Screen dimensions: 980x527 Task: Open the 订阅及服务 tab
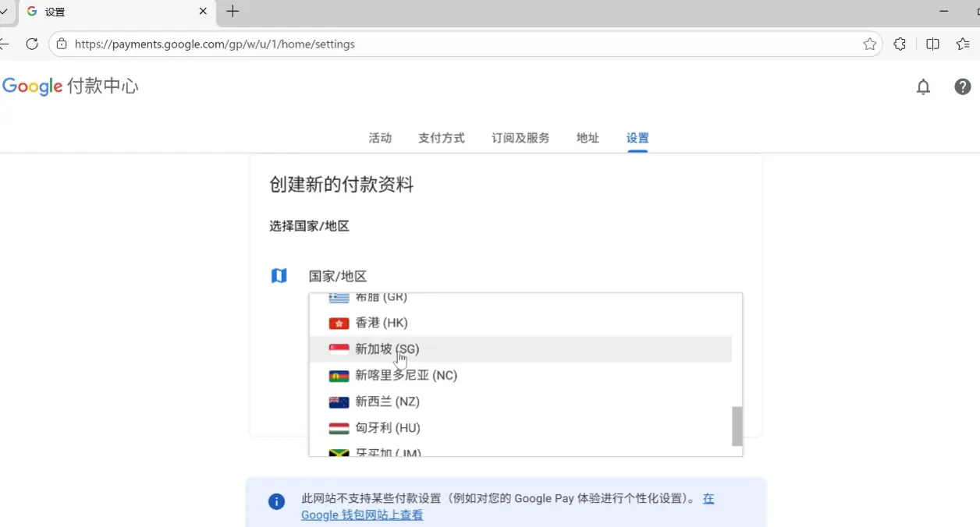coord(520,138)
